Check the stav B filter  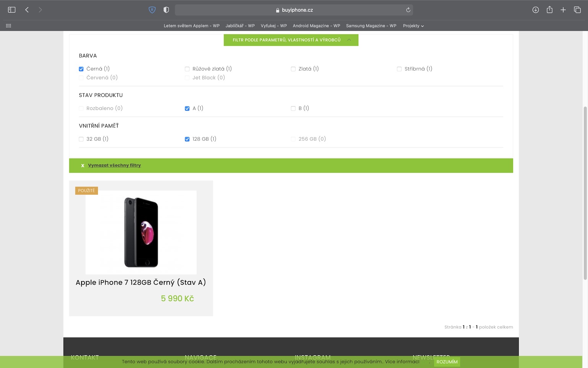(293, 108)
